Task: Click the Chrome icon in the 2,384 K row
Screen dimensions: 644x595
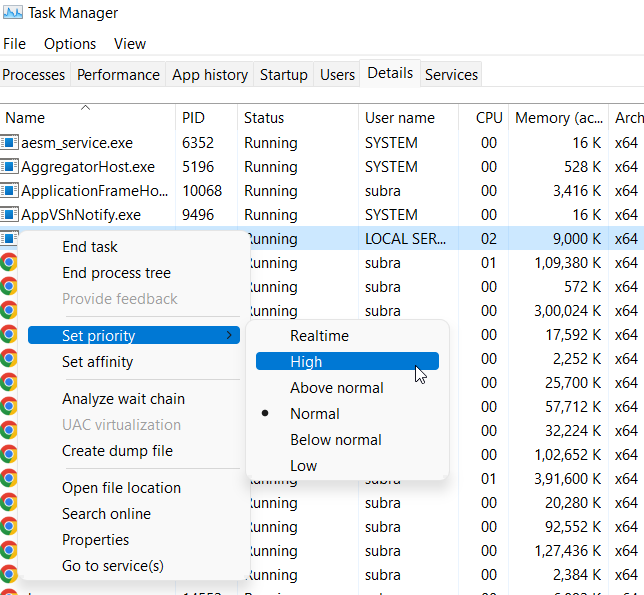Action: 9,574
